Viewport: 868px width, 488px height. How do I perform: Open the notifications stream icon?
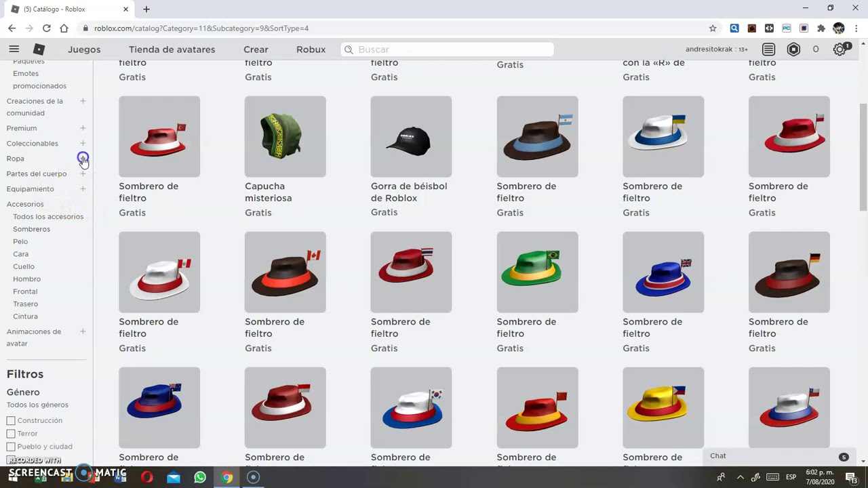pos(768,49)
